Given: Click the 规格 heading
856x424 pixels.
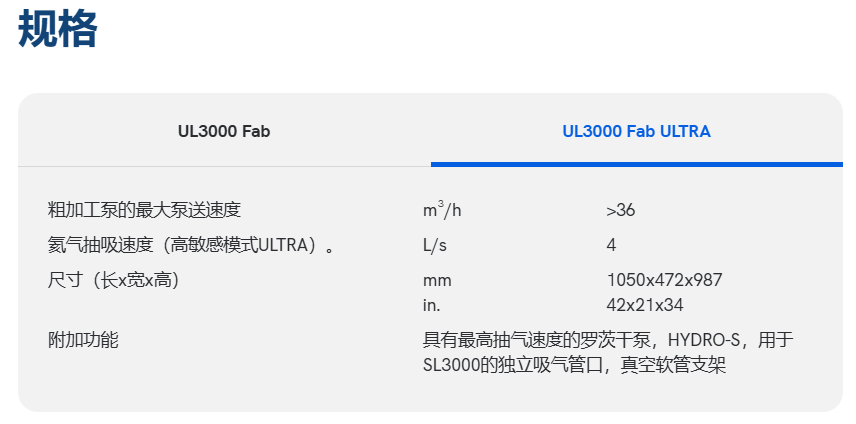Looking at the screenshot, I should tap(58, 30).
